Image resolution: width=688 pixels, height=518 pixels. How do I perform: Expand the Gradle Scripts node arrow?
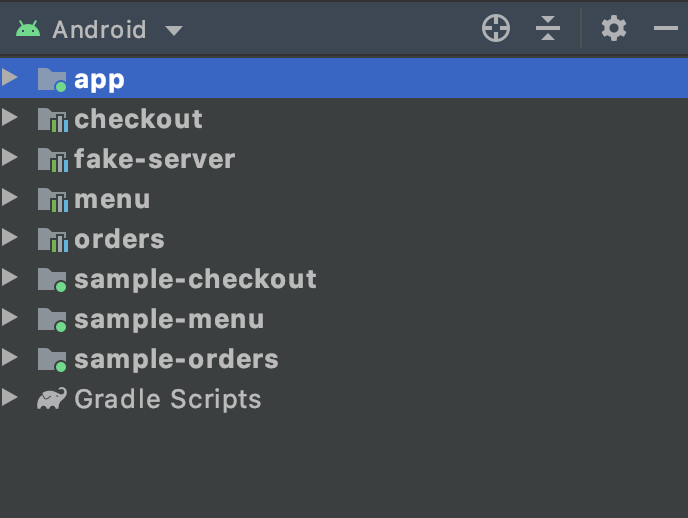pyautogui.click(x=10, y=397)
